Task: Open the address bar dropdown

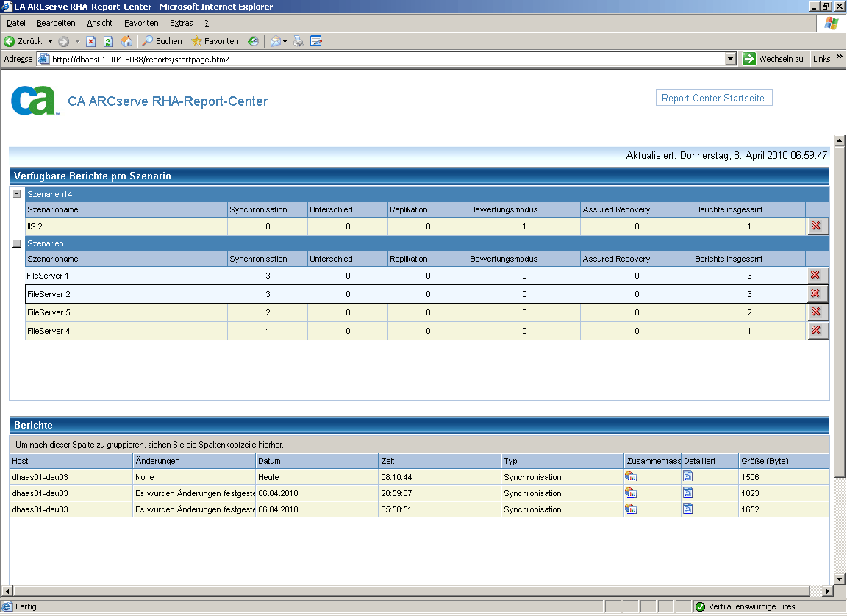Action: tap(730, 59)
